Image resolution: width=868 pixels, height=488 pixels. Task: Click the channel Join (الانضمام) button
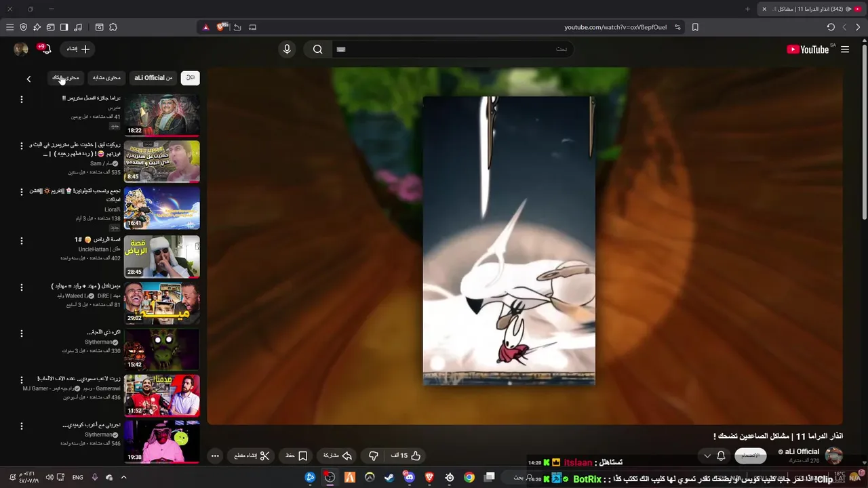click(x=751, y=455)
